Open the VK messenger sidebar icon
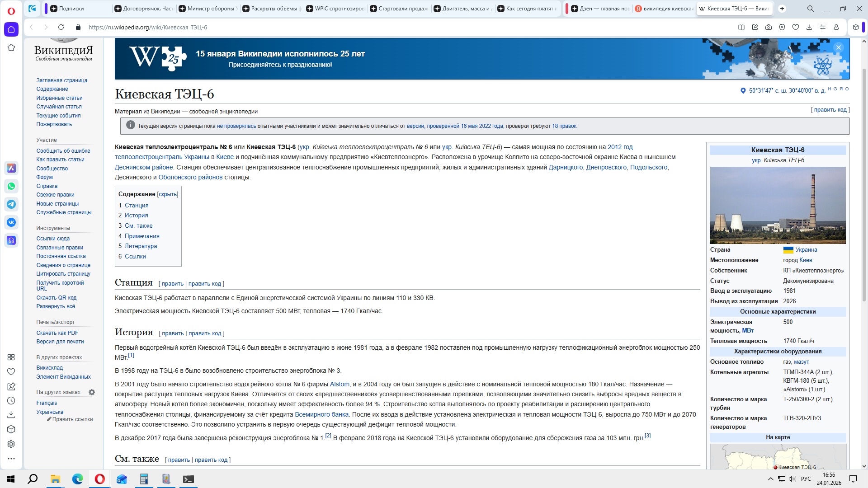 11,222
